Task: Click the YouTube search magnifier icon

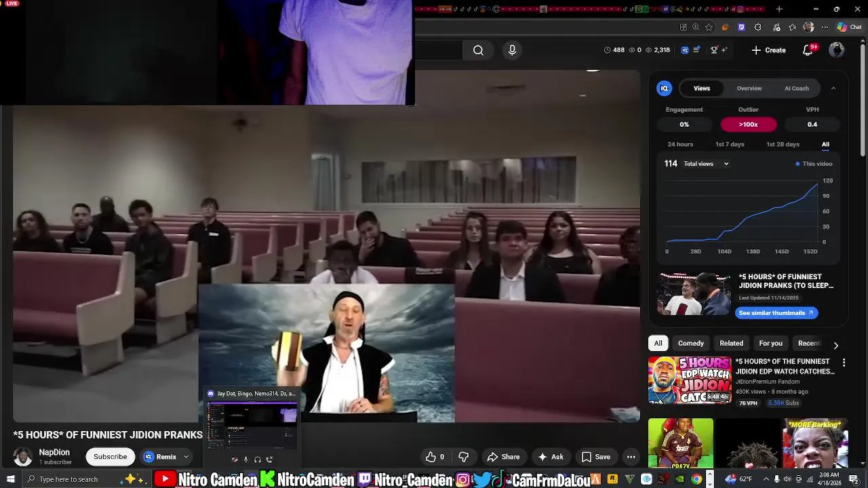Action: tap(478, 50)
